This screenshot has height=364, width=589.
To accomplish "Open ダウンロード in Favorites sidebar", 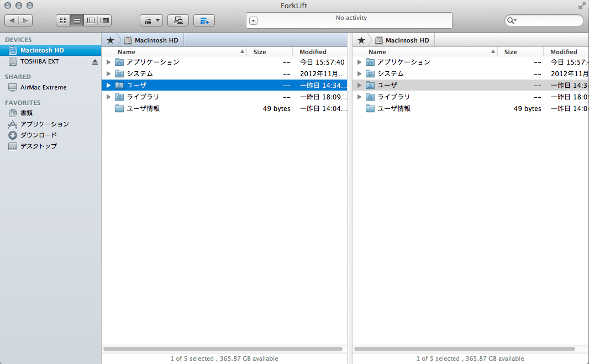I will coord(38,135).
